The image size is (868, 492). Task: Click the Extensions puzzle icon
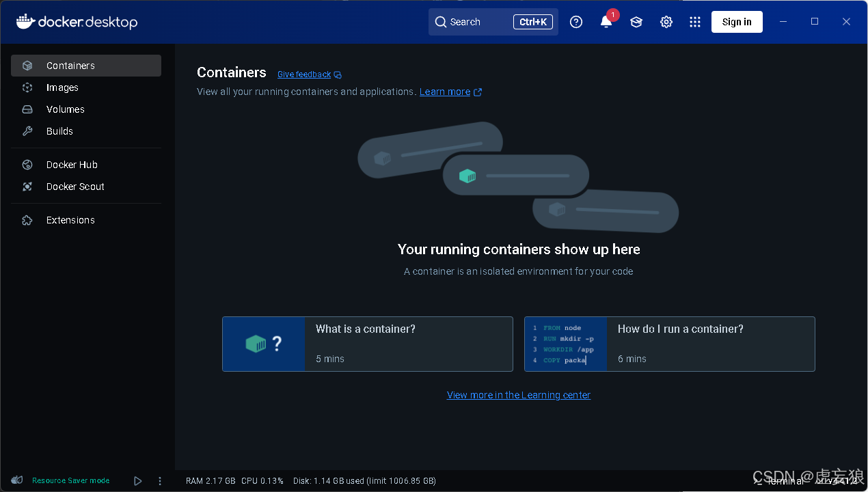pos(27,220)
